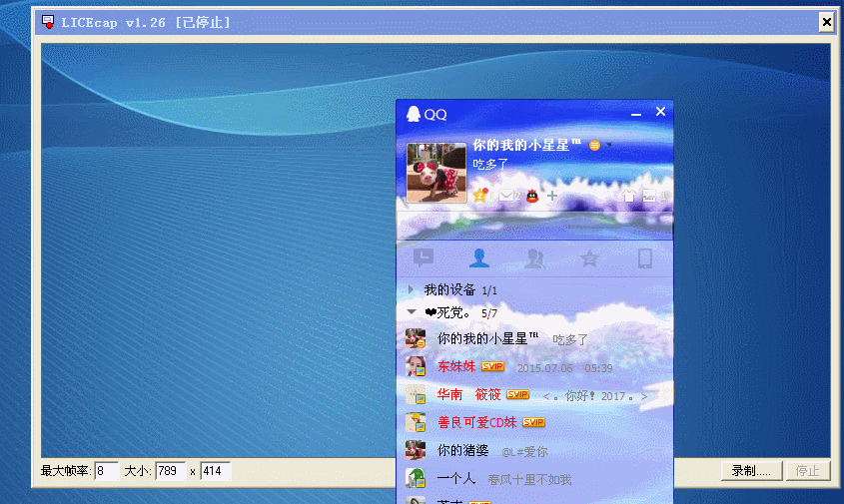Click 你的猪婆's avatar picture
The height and width of the screenshot is (504, 844).
tap(416, 450)
